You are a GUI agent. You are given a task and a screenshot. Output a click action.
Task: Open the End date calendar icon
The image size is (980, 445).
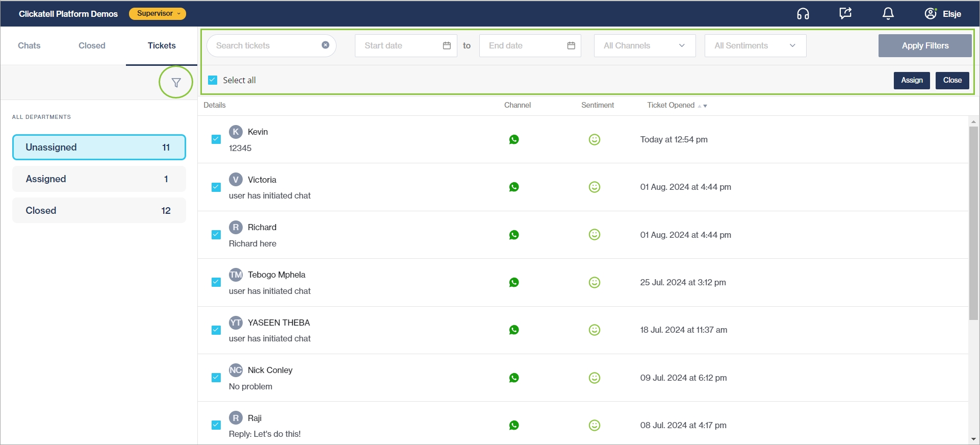(x=571, y=45)
